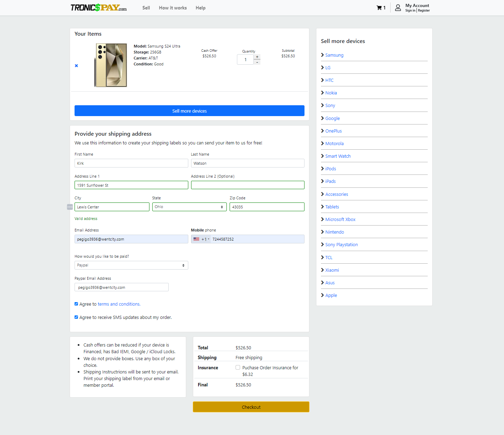Click the My Account user icon

(x=398, y=8)
